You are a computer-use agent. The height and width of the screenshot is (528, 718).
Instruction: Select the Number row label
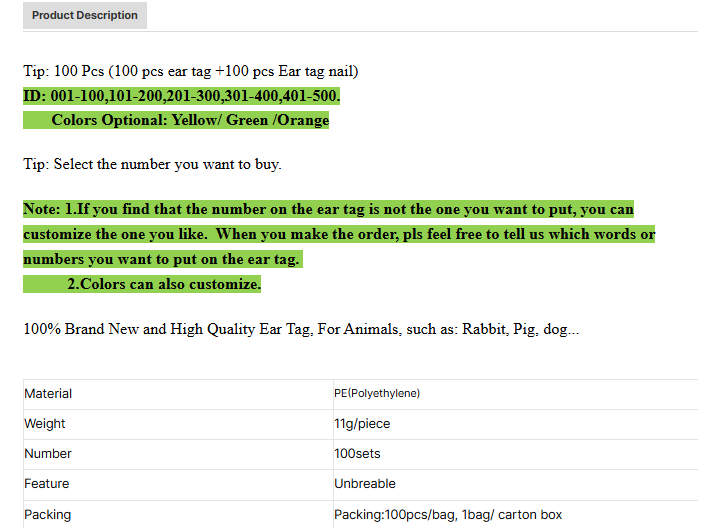[48, 454]
